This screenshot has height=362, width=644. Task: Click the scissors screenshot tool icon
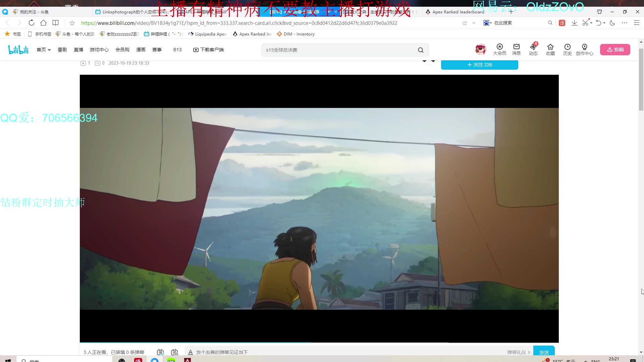(585, 23)
